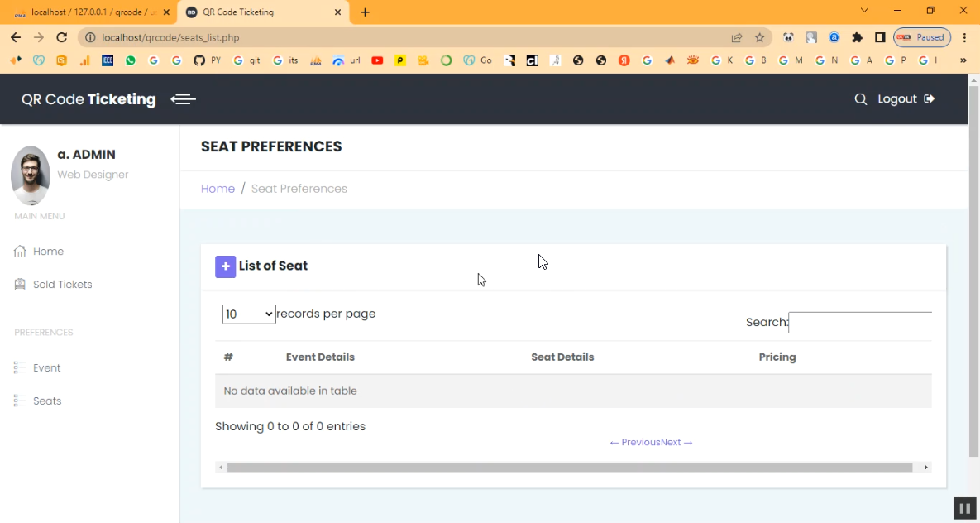Open the browser extensions puzzle icon
Viewport: 980px width, 523px height.
click(x=857, y=37)
